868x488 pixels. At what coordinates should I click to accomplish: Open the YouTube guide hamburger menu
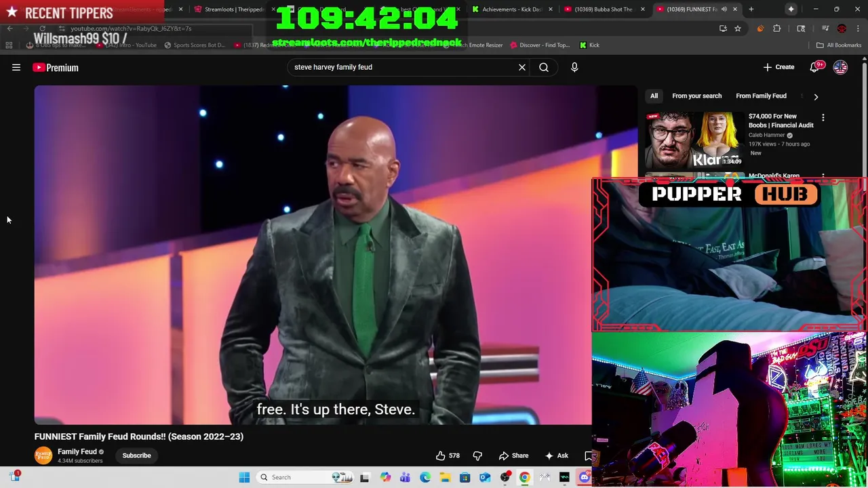click(16, 67)
